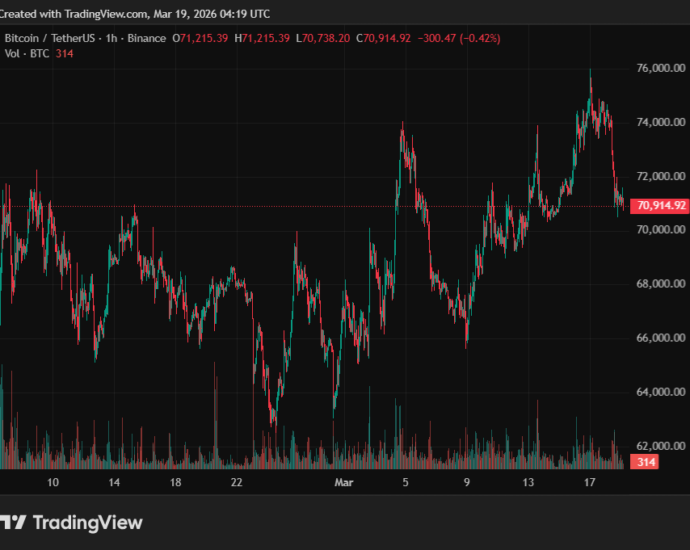This screenshot has height=550, width=690.
Task: Click the 74,000.00 price axis label
Action: coord(660,122)
